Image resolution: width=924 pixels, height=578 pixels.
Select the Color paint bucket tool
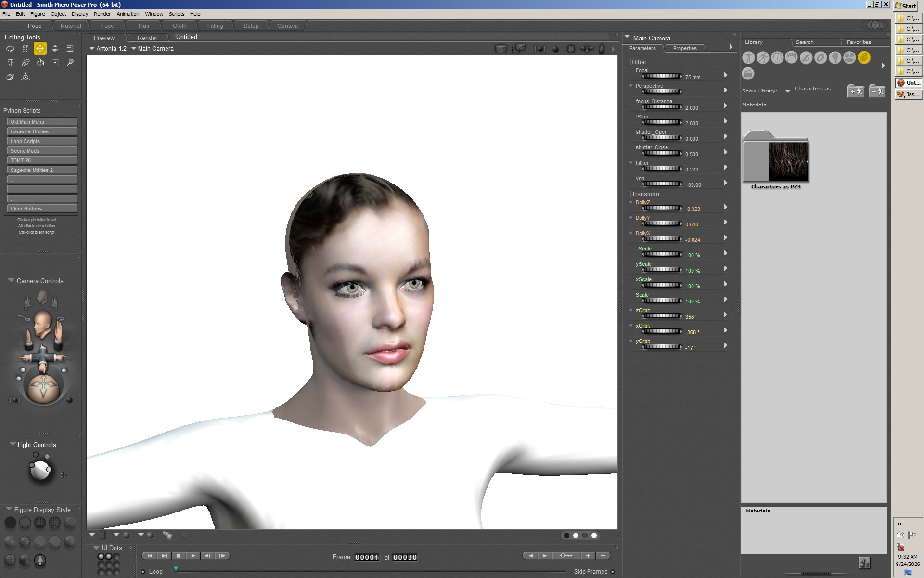point(40,63)
